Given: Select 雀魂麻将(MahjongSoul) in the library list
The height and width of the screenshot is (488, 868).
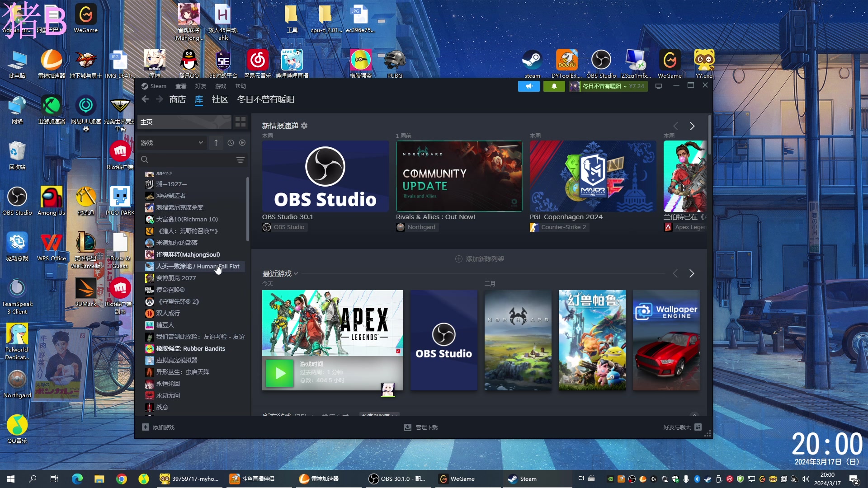Looking at the screenshot, I should click(x=194, y=254).
